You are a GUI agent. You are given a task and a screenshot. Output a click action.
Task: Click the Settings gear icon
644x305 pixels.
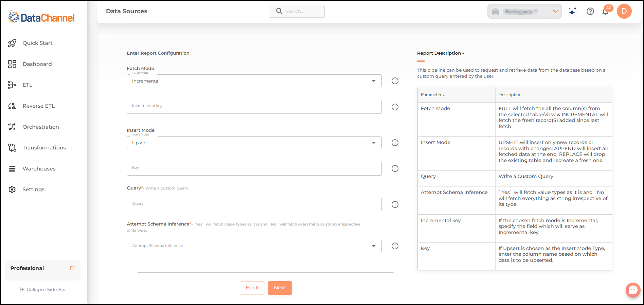coord(12,190)
